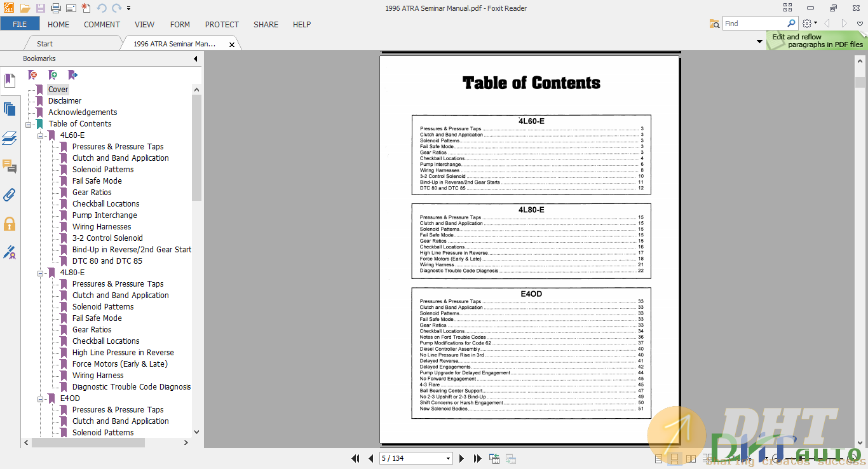Screen dimensions: 868x469
Task: Close the 1996 ATRA Seminar Manual tab
Action: click(232, 44)
